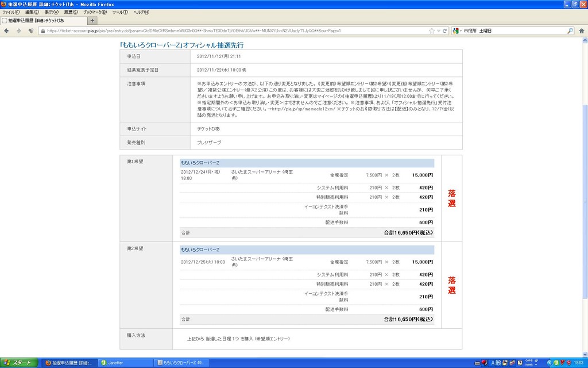Click the green Janetter tray icon
Screen dimensions: 588x368
tap(556, 363)
